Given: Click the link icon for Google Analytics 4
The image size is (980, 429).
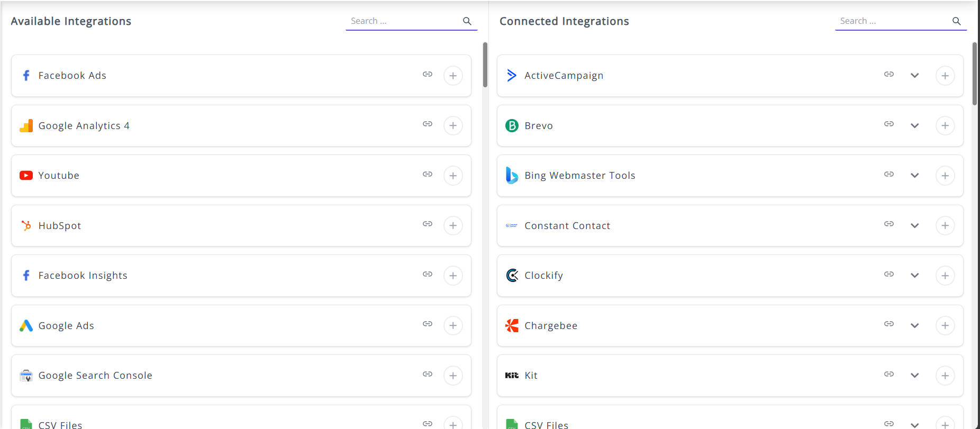Looking at the screenshot, I should click(x=428, y=124).
